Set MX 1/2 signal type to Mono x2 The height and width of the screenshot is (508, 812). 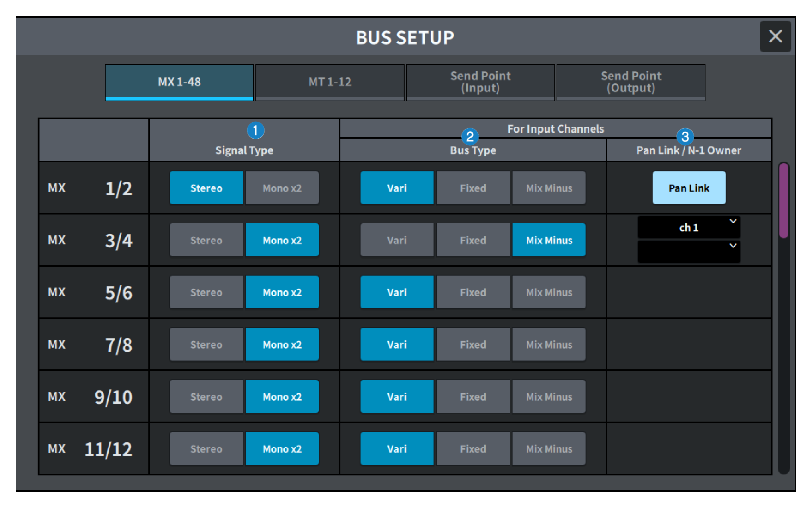pos(282,188)
